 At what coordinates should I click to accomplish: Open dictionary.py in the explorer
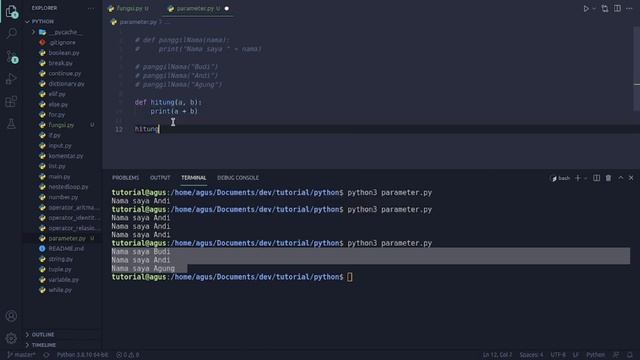click(66, 84)
